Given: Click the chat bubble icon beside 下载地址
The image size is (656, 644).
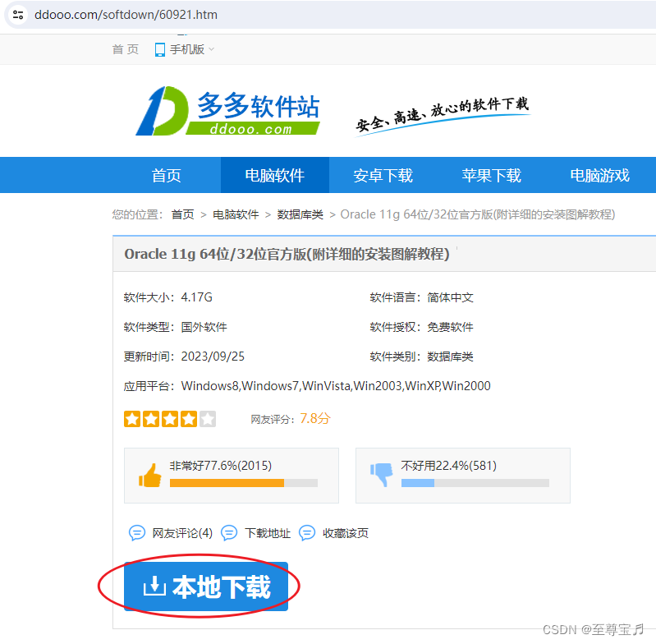Looking at the screenshot, I should pos(229,533).
